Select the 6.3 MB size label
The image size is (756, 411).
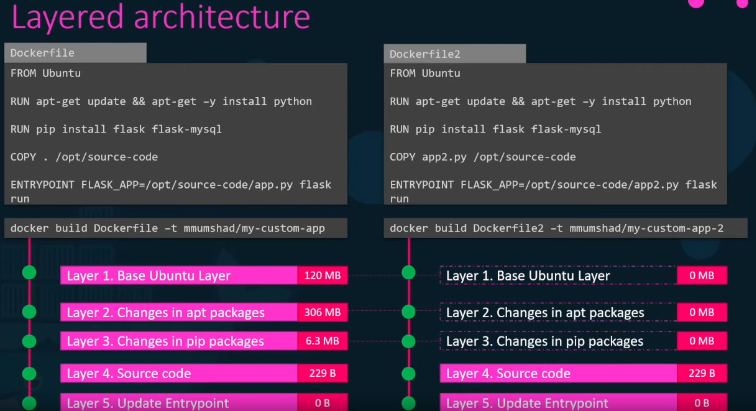(322, 341)
